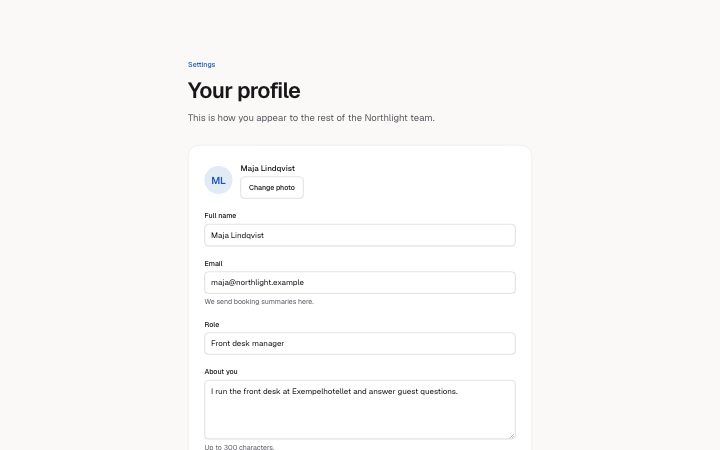
Task: Click the Maja Lindqvist name beside the avatar
Action: pos(268,168)
